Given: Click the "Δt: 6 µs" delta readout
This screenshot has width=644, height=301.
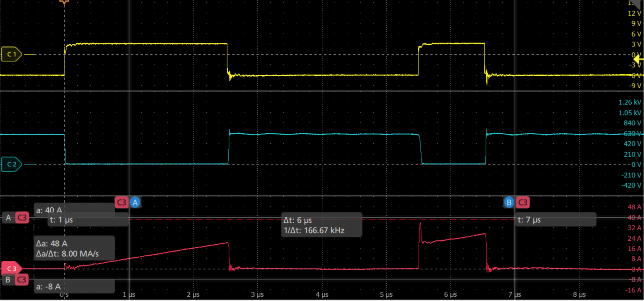Looking at the screenshot, I should [297, 220].
